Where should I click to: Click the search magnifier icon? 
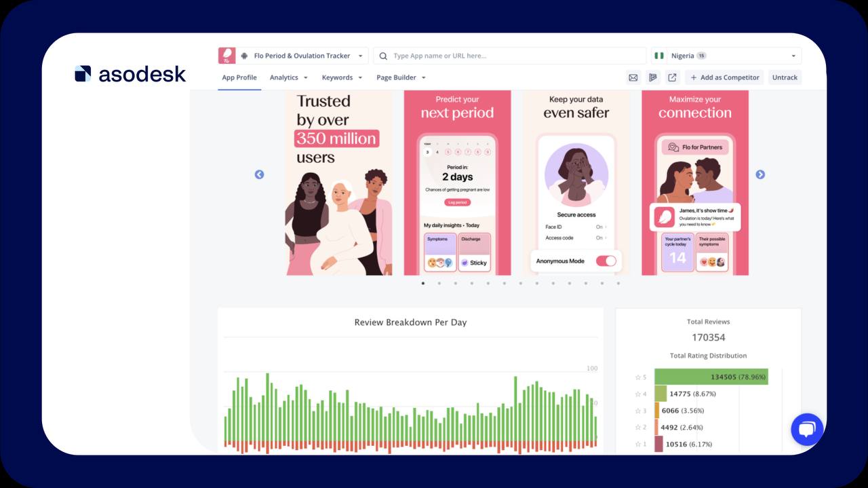click(x=383, y=56)
